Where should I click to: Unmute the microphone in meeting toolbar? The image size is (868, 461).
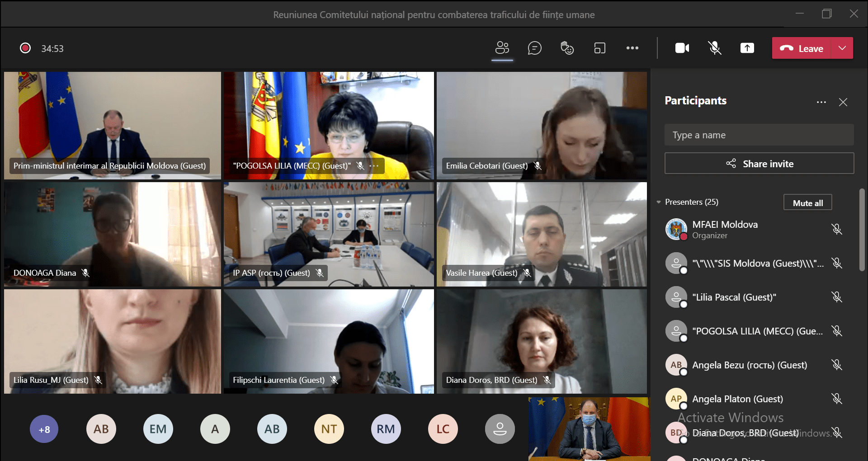pos(715,48)
